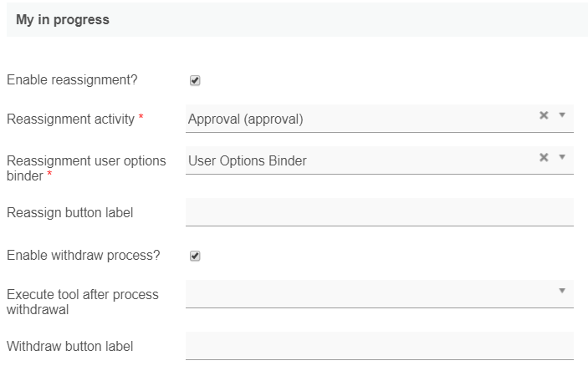This screenshot has height=376, width=588.
Task: Clear the User Options Binder selection
Action: click(x=544, y=157)
